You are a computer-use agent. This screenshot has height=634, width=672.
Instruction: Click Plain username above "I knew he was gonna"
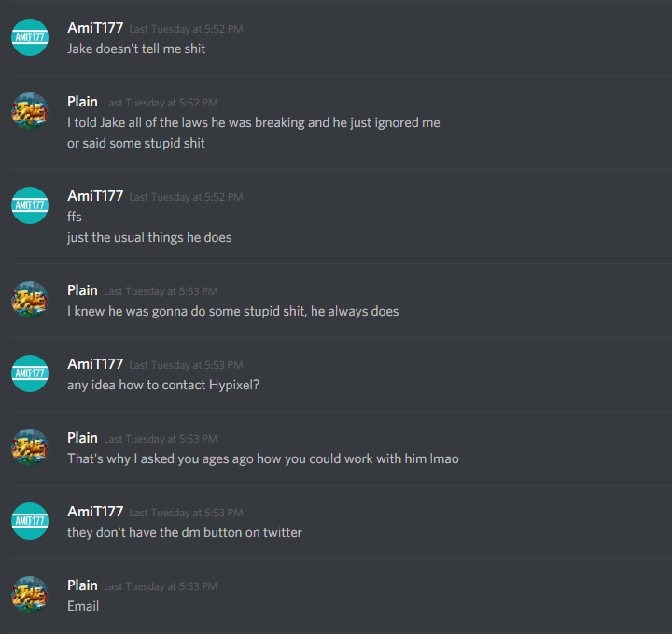(x=82, y=290)
